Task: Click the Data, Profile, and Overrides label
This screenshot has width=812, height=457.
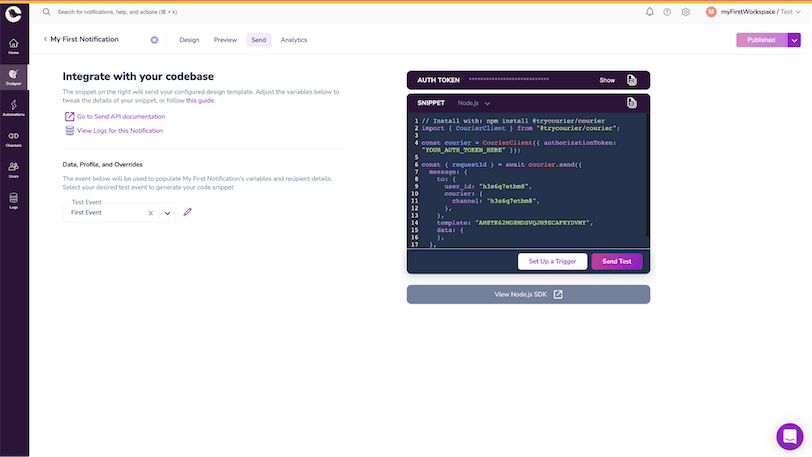Action: (103, 164)
